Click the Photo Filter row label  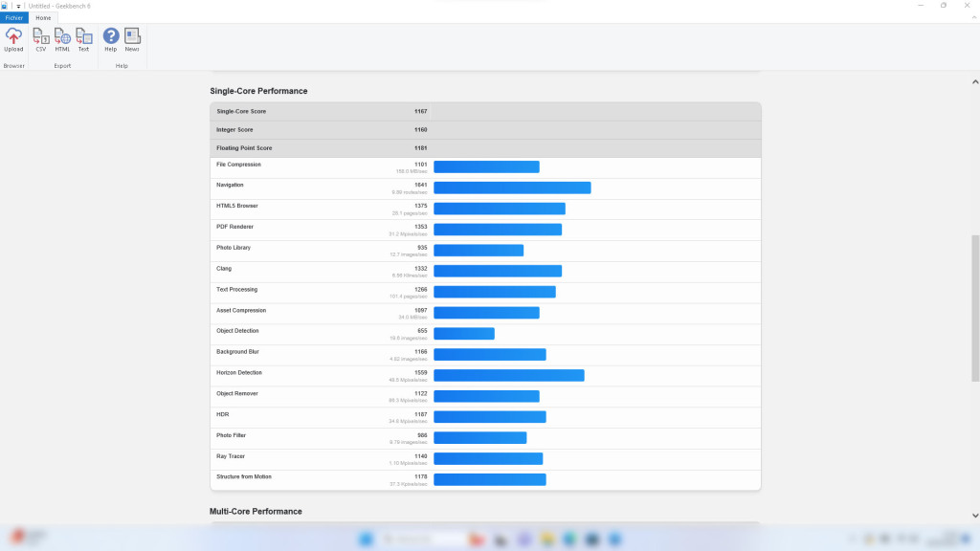(232, 435)
